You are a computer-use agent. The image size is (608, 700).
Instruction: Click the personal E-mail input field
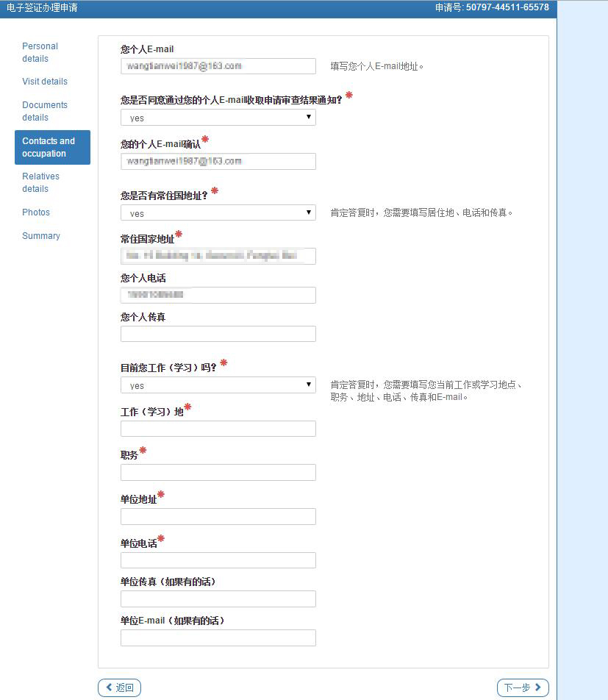point(218,65)
